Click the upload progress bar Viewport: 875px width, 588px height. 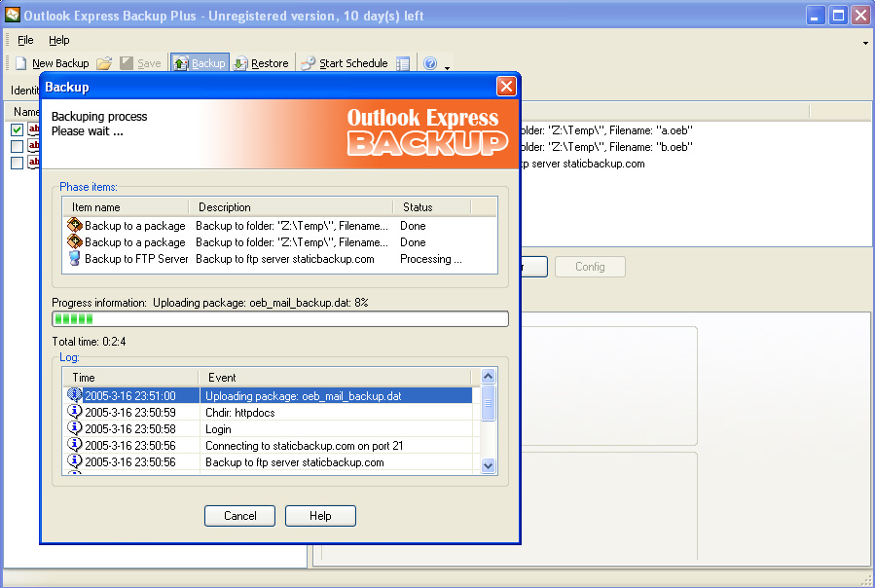pos(280,319)
